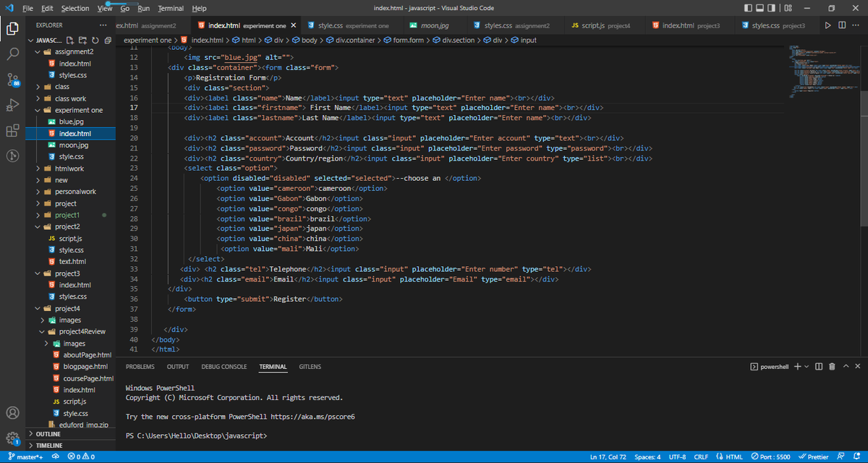Click UTF-8 encoding in status bar
Screen dimensions: 868x463
(678, 457)
